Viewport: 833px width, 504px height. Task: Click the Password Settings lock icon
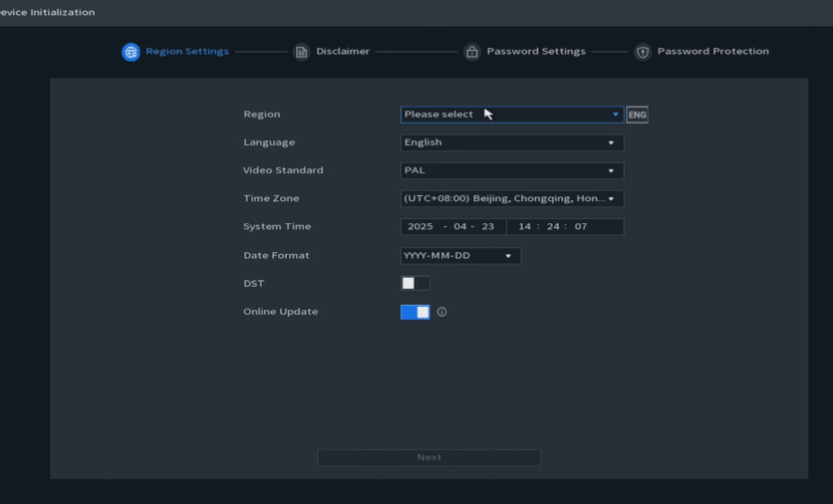coord(472,52)
